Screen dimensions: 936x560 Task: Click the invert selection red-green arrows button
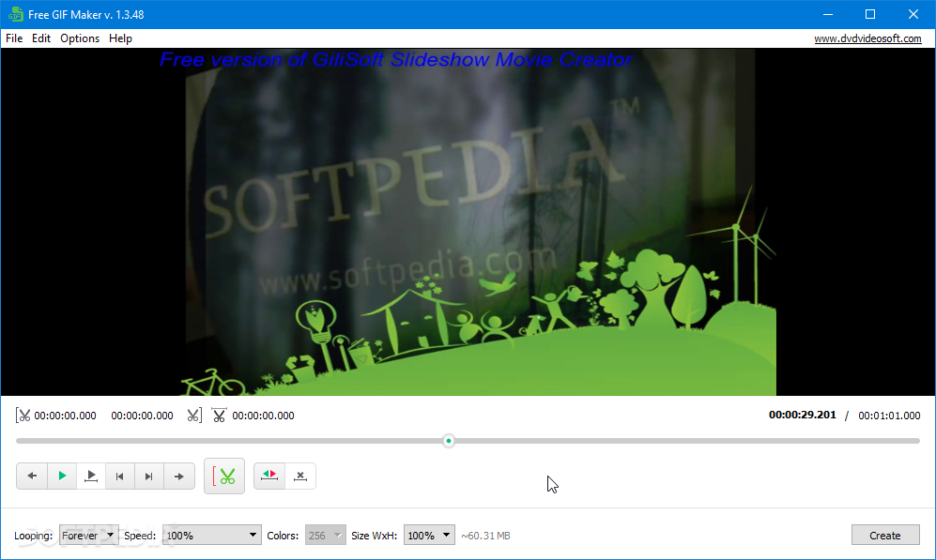[269, 476]
